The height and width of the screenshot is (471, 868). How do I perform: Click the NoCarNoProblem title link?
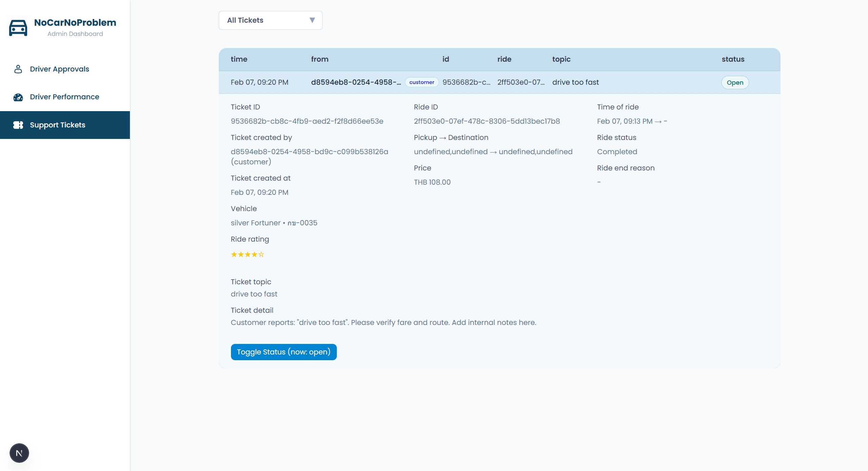[x=75, y=23]
